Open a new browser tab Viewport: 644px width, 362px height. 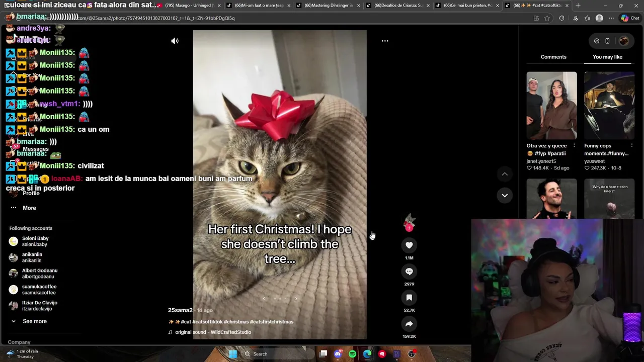click(x=578, y=5)
